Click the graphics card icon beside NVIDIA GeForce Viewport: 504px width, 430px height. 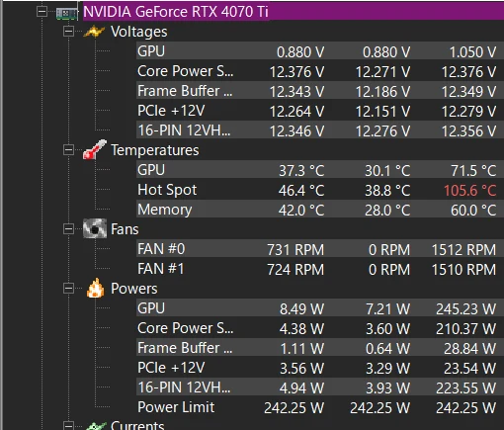[x=67, y=13]
